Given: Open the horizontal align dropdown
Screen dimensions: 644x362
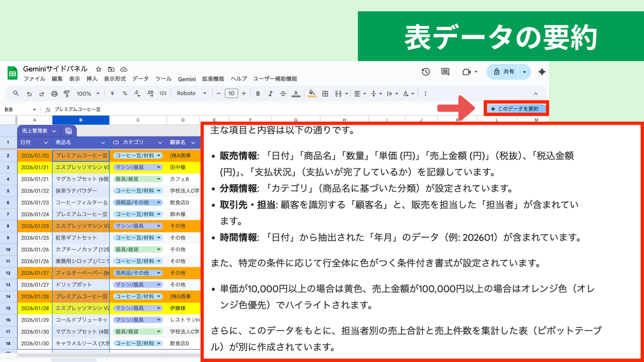Looking at the screenshot, I should pos(360,94).
